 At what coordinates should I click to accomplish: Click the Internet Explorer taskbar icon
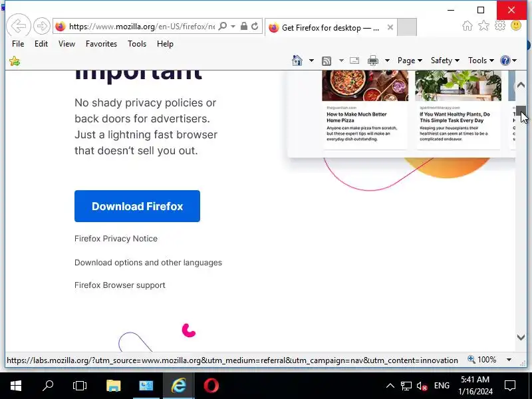179,386
